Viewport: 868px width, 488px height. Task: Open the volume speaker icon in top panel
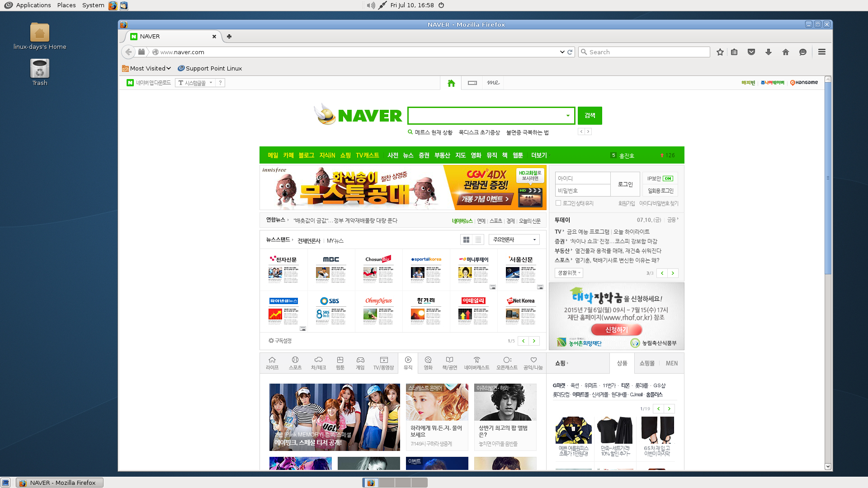(371, 5)
